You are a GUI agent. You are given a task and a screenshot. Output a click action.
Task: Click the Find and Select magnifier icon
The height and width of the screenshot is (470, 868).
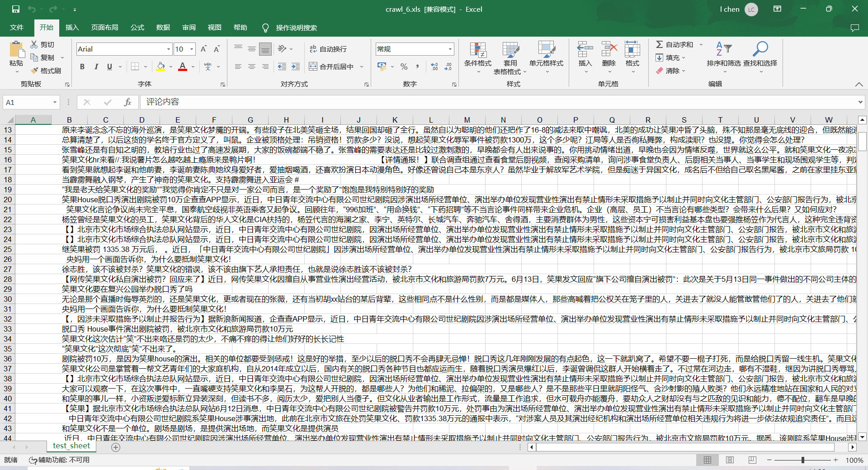[x=760, y=49]
